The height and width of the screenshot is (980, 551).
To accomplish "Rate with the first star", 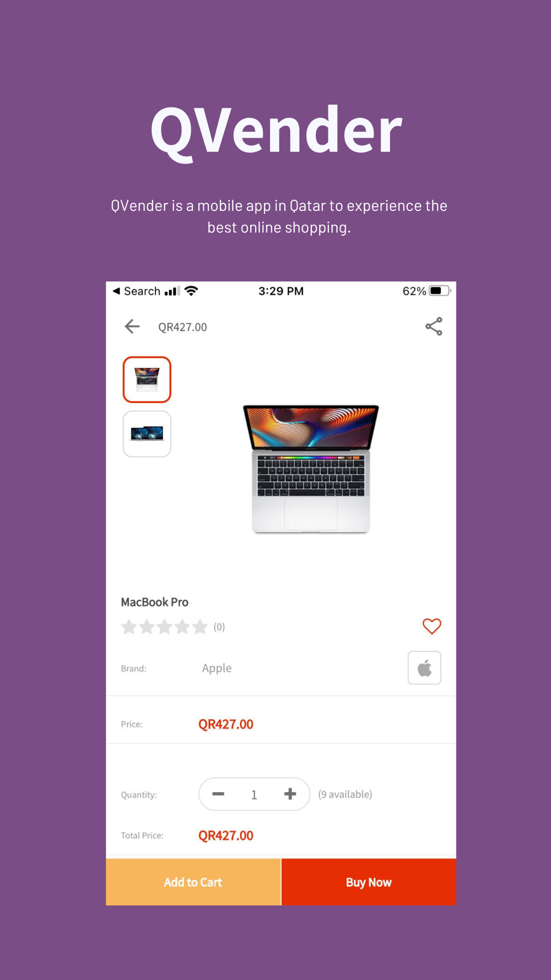I will tap(129, 627).
